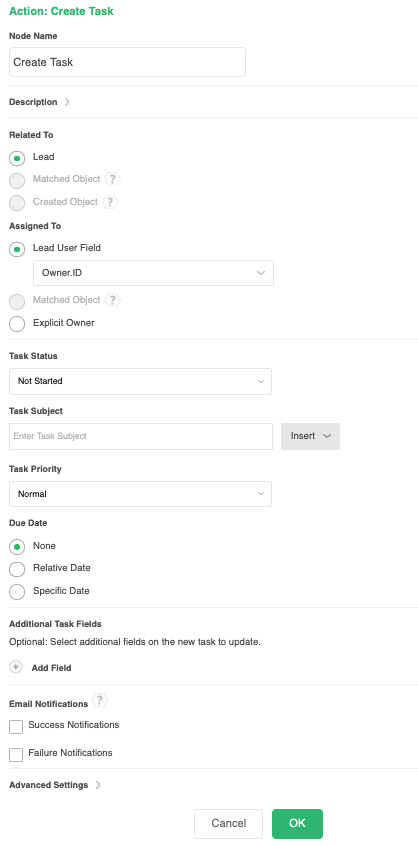
Task: Choose Relative Date due date option
Action: coord(17,569)
